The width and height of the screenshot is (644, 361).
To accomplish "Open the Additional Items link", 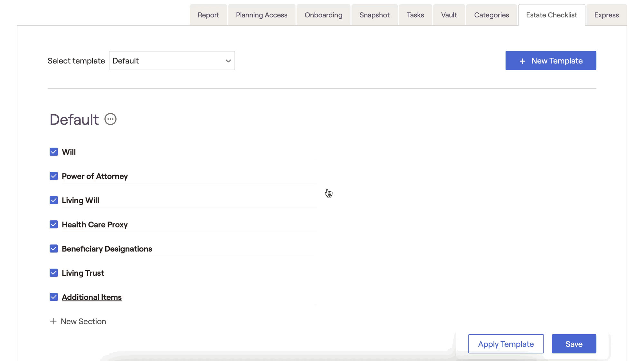I will click(x=92, y=297).
